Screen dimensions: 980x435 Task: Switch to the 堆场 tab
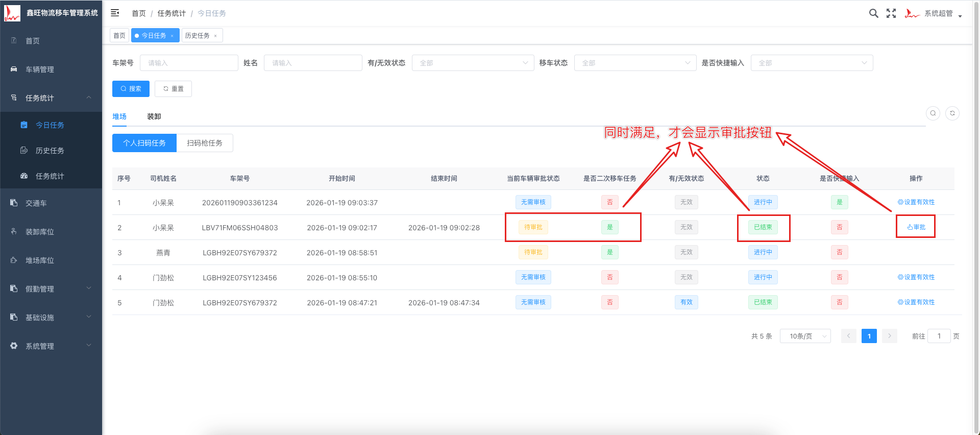[x=119, y=116]
